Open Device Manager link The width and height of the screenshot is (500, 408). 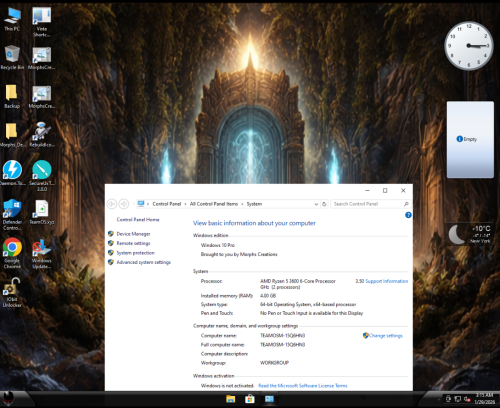point(133,234)
